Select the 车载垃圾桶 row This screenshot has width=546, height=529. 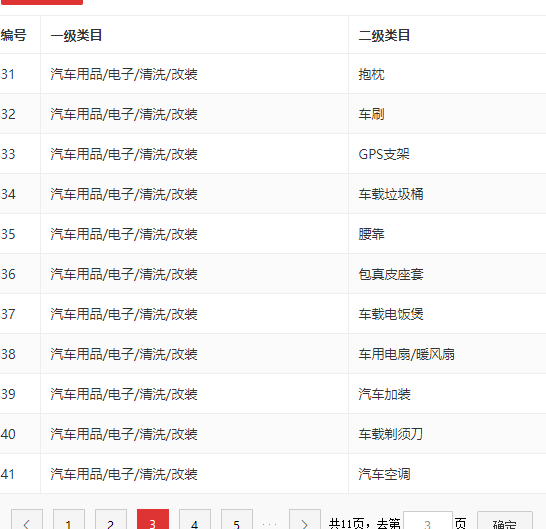point(273,194)
